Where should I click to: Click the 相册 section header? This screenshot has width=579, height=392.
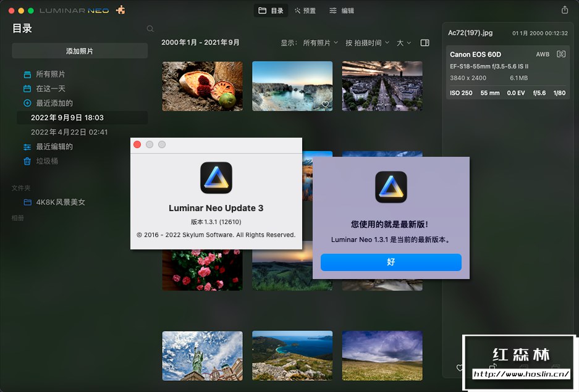click(x=17, y=218)
